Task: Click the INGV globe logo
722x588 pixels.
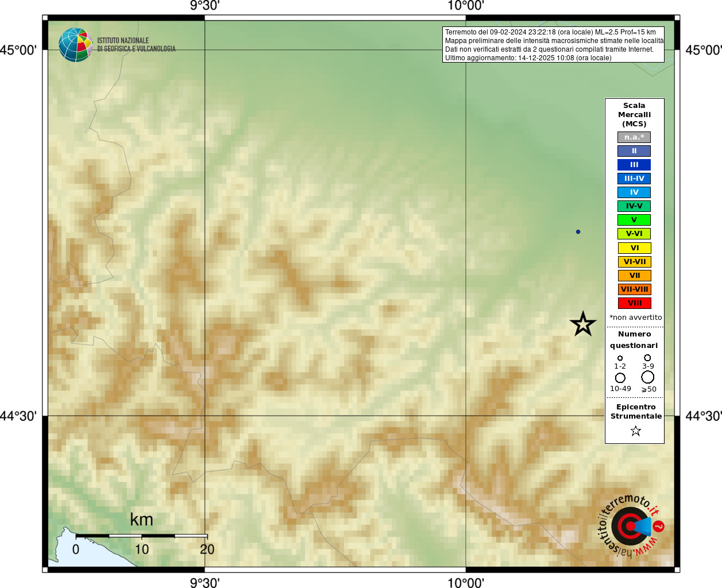Action: pos(75,45)
